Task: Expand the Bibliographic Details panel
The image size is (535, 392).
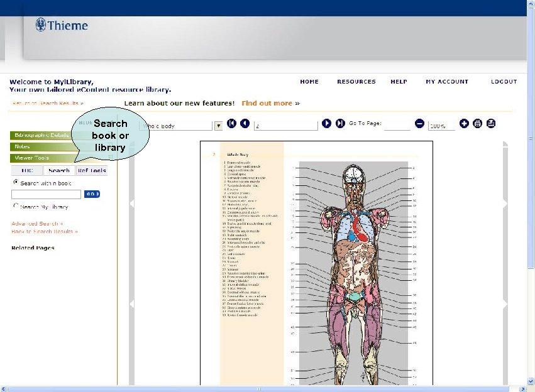Action: tap(42, 135)
